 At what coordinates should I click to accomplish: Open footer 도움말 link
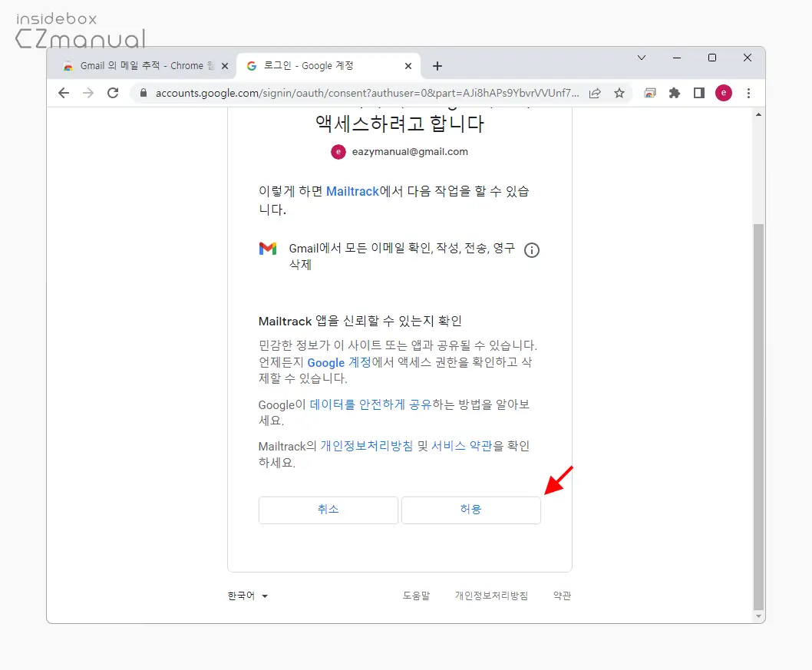click(416, 596)
